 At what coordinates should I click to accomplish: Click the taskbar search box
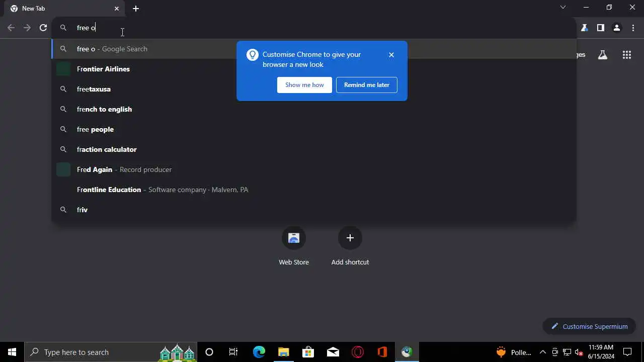tap(111, 352)
